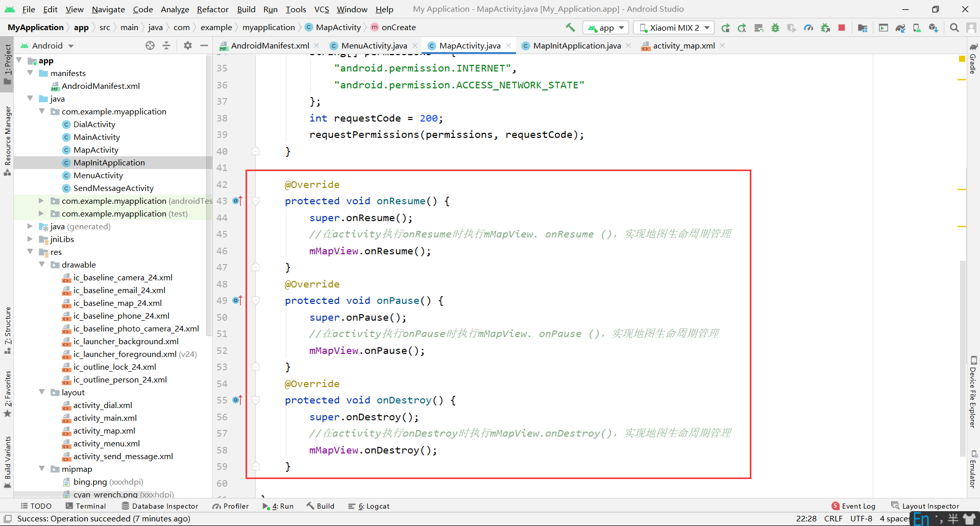The image size is (980, 526).
Task: Switch to the AndroidManifest.xml editor tab
Action: point(270,45)
